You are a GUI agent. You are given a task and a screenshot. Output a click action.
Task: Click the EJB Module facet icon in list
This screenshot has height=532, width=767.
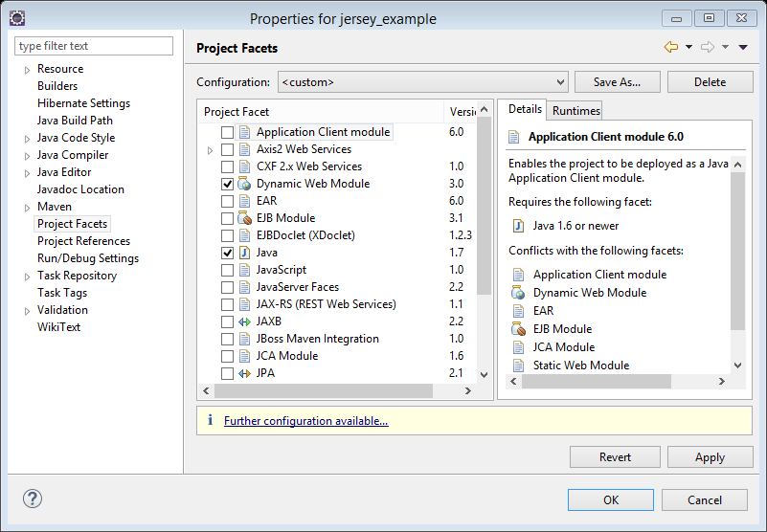pyautogui.click(x=244, y=218)
